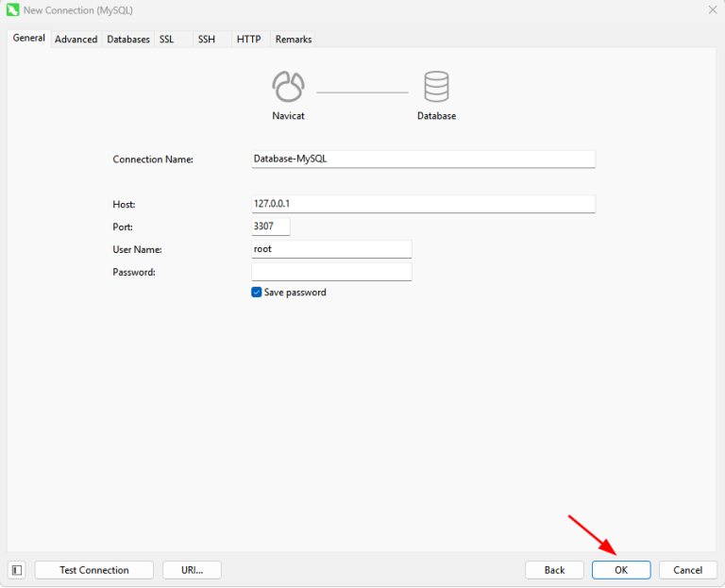Click the Cancel button
Image resolution: width=725 pixels, height=588 pixels.
687,570
